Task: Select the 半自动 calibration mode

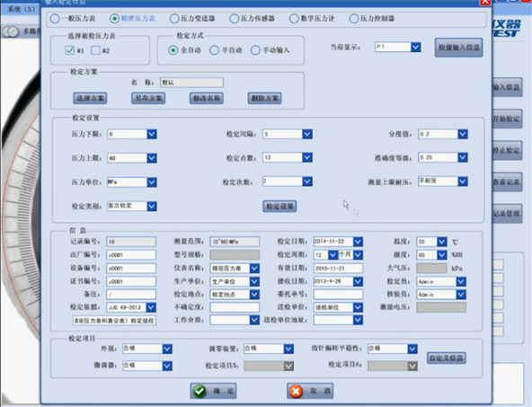Action: click(x=214, y=50)
